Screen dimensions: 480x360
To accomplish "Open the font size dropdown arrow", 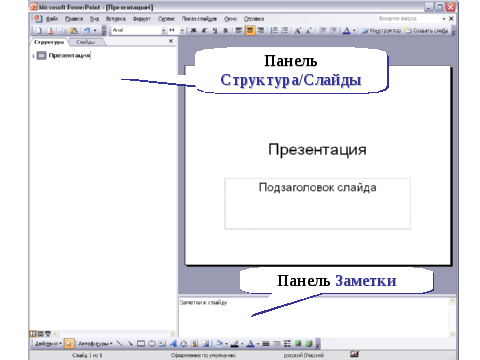I will coord(182,30).
